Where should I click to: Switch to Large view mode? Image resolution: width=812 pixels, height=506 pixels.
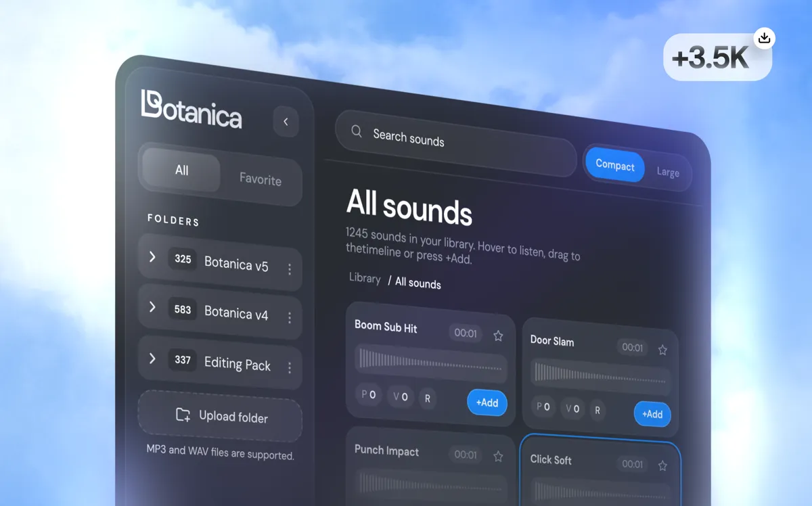coord(668,172)
